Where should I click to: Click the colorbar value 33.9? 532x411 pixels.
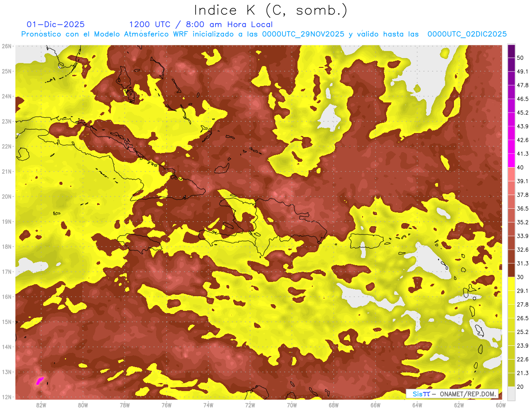click(x=523, y=236)
